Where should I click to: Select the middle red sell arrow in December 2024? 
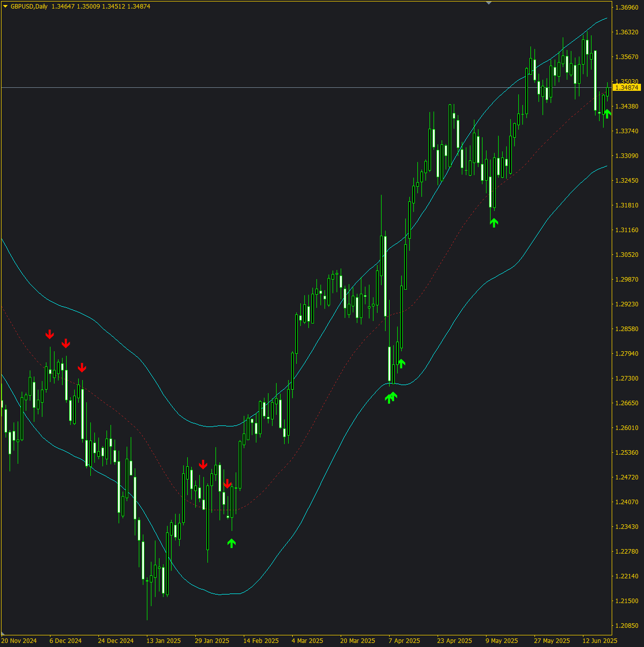[x=66, y=343]
